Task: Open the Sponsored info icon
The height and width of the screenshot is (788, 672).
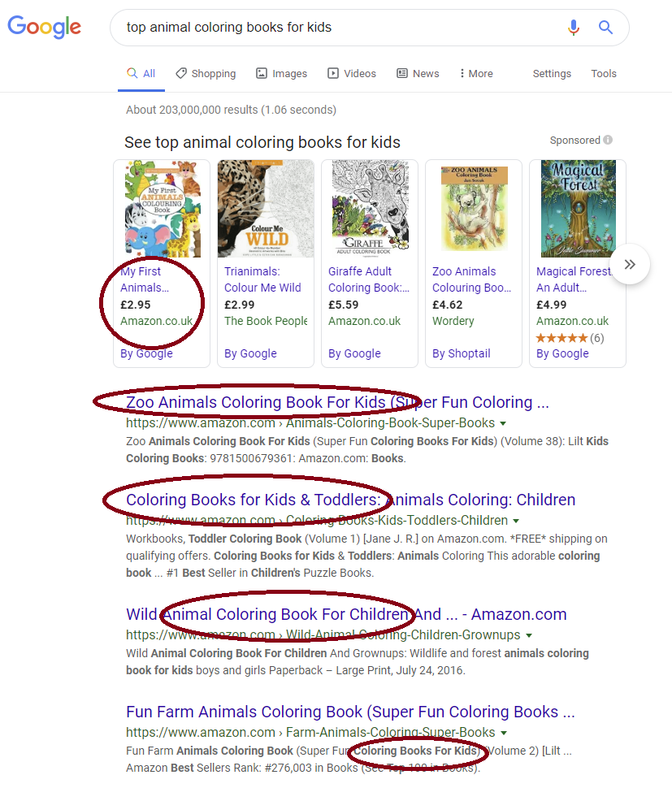Action: click(608, 140)
